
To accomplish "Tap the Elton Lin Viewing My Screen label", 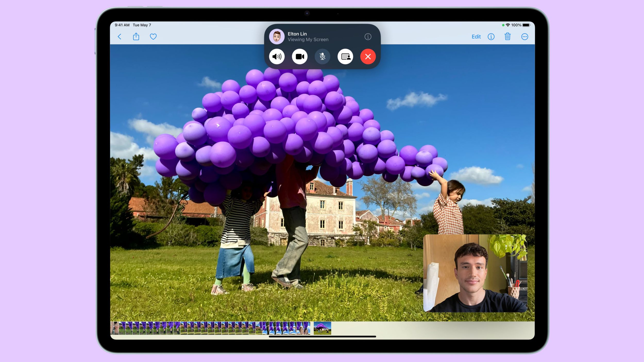I will (x=308, y=37).
